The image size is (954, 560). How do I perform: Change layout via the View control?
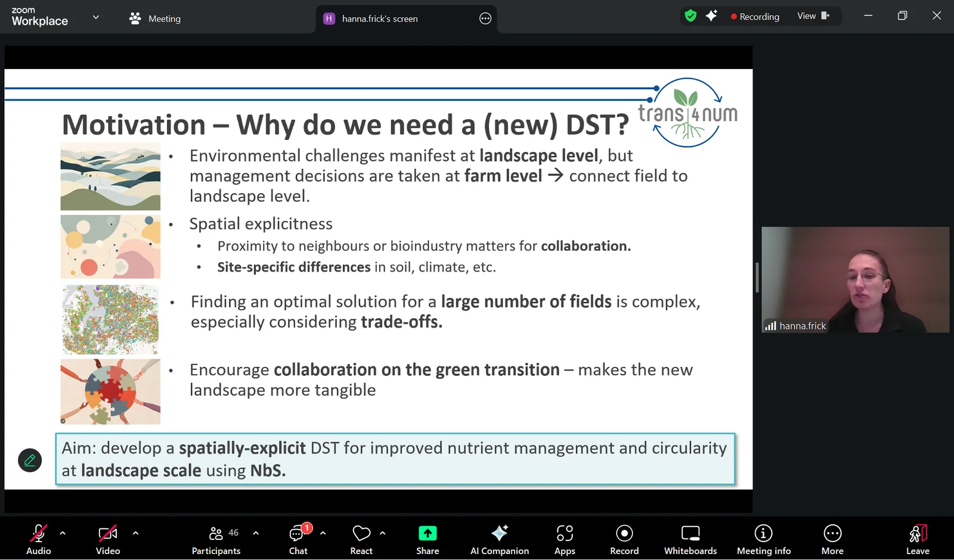point(811,16)
